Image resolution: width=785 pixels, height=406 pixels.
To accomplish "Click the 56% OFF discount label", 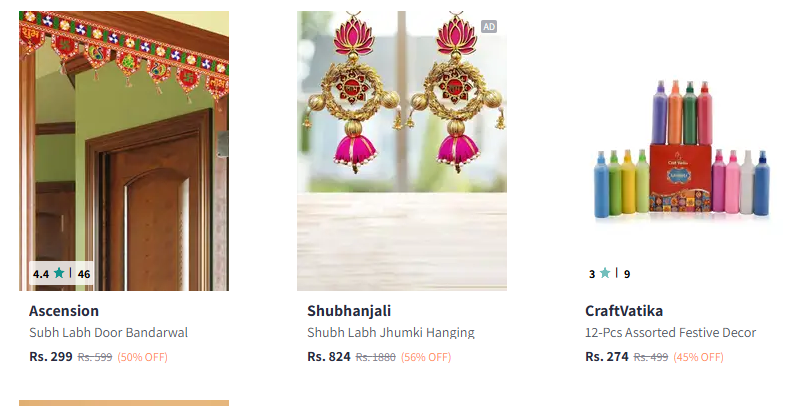I will coord(426,357).
